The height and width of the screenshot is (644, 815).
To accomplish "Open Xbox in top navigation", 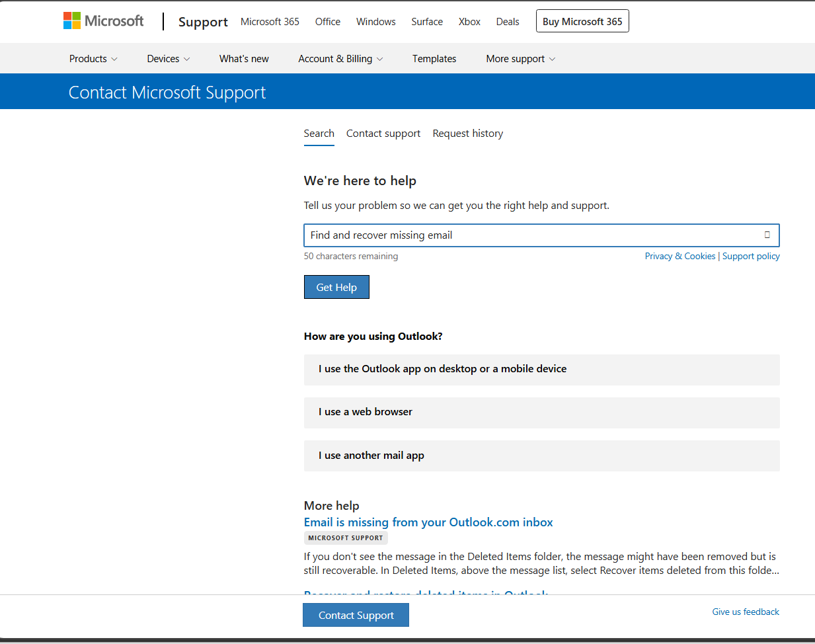I will [469, 22].
